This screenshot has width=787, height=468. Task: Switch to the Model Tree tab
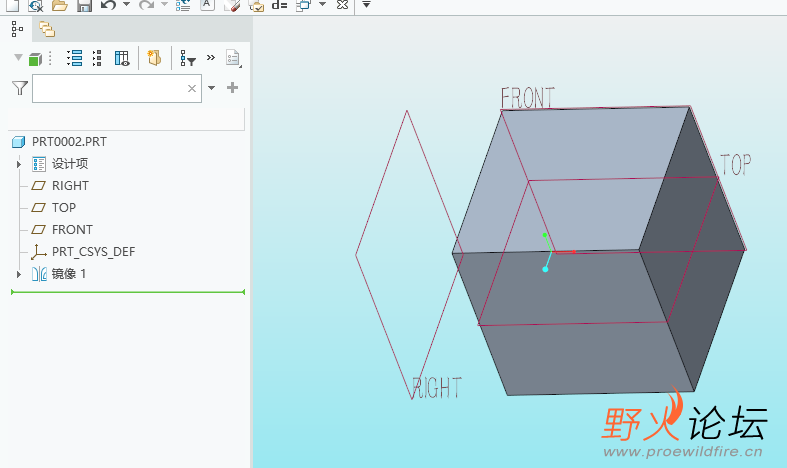pos(17,29)
